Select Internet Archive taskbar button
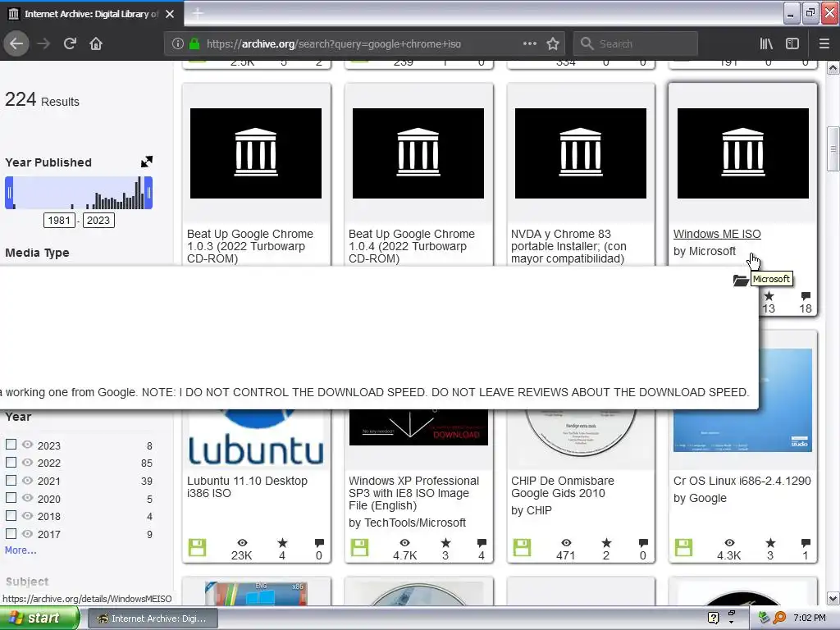This screenshot has height=630, width=840. (x=152, y=619)
